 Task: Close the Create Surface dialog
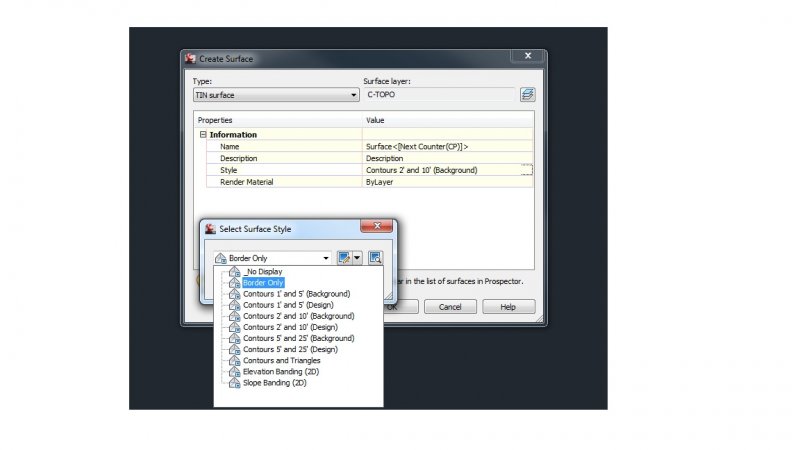pos(528,56)
